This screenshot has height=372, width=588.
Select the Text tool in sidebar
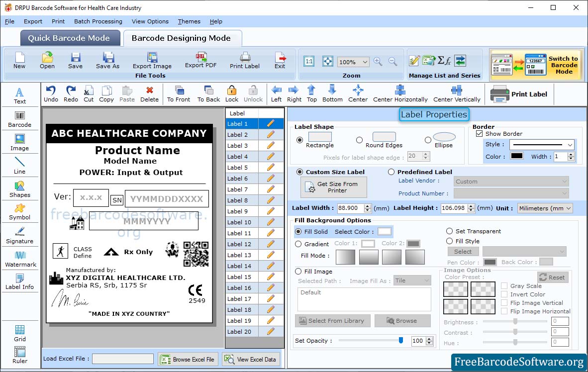[x=19, y=95]
